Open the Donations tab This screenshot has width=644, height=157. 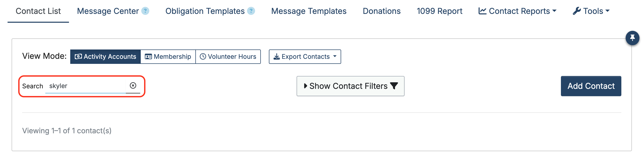[x=382, y=11]
